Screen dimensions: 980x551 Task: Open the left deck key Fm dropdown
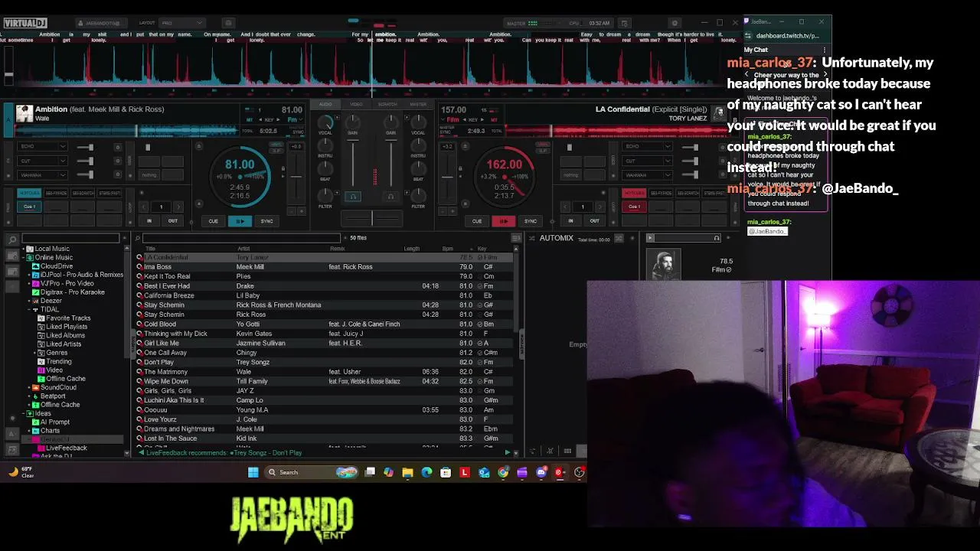[x=293, y=120]
